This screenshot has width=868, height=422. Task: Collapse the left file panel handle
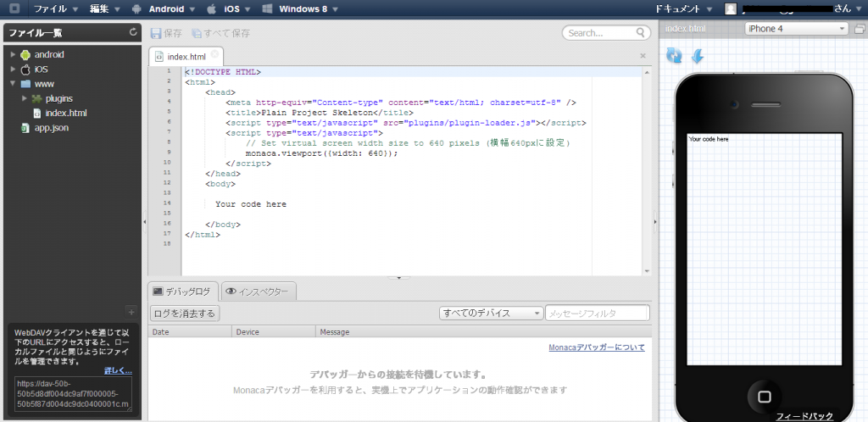(x=145, y=221)
